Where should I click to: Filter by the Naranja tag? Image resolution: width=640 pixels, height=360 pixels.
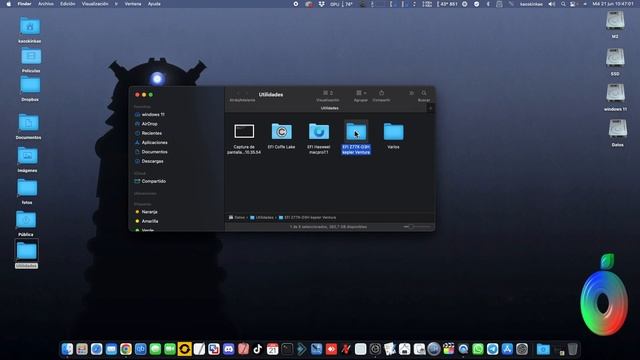point(149,212)
